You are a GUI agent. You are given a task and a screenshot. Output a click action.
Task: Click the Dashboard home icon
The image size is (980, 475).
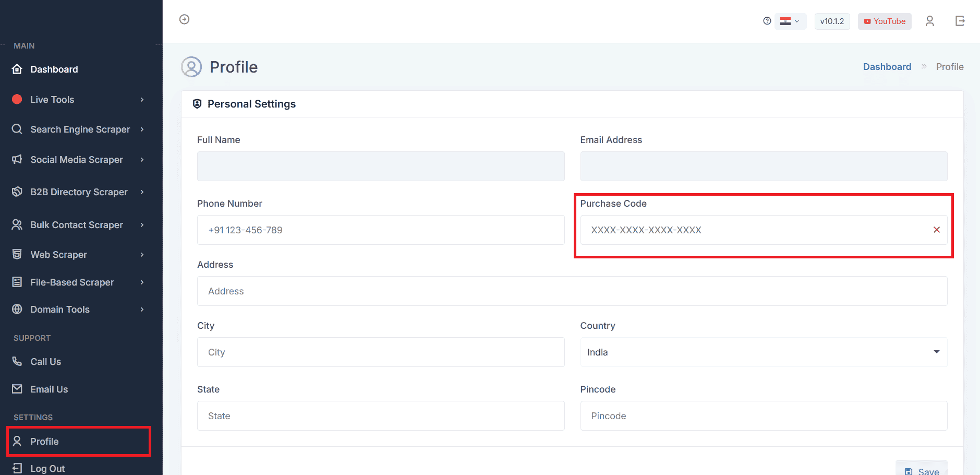pos(17,69)
